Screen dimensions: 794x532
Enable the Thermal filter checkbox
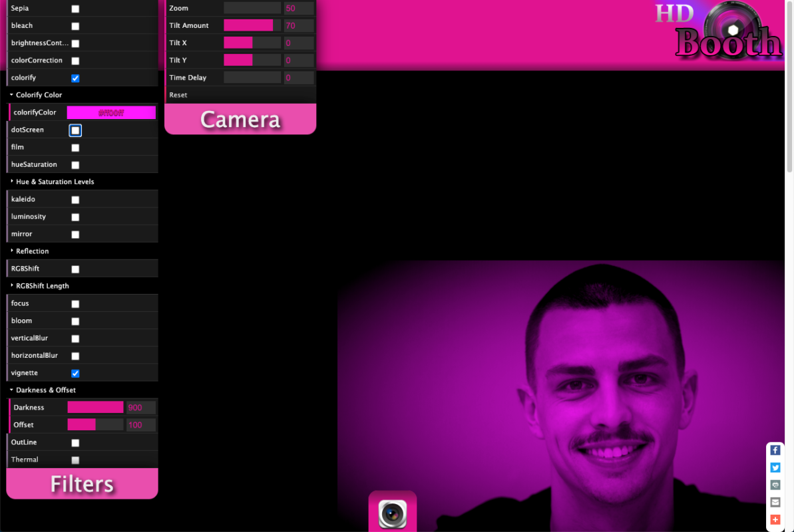(75, 459)
